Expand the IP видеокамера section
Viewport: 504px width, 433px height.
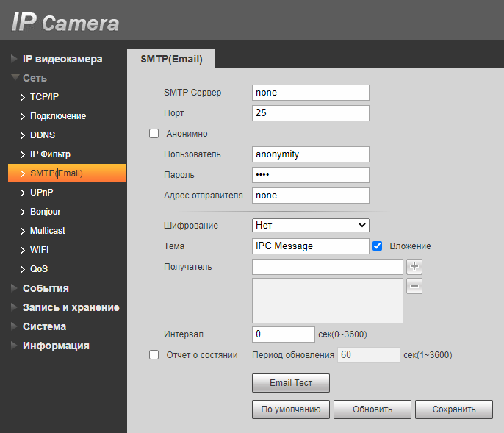click(x=62, y=59)
